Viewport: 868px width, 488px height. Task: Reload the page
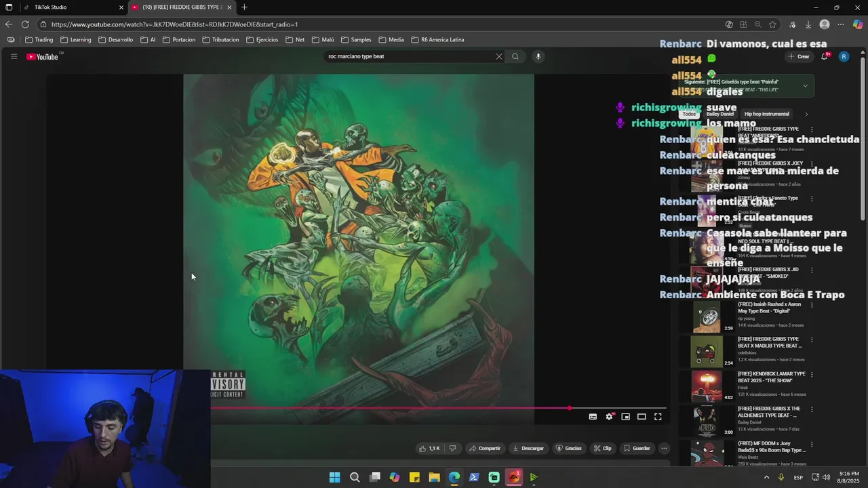tap(25, 24)
